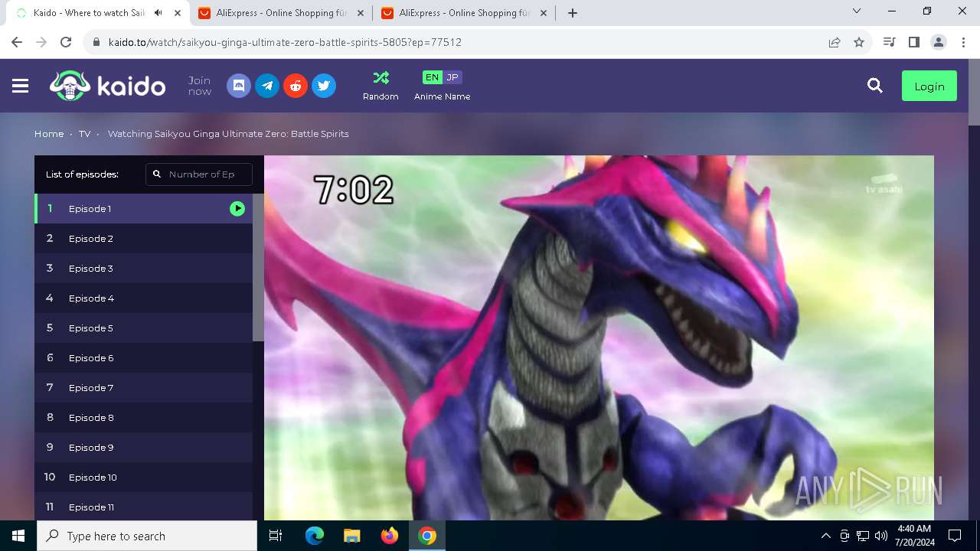The height and width of the screenshot is (551, 980).
Task: Toggle the browser side panel
Action: [x=913, y=42]
